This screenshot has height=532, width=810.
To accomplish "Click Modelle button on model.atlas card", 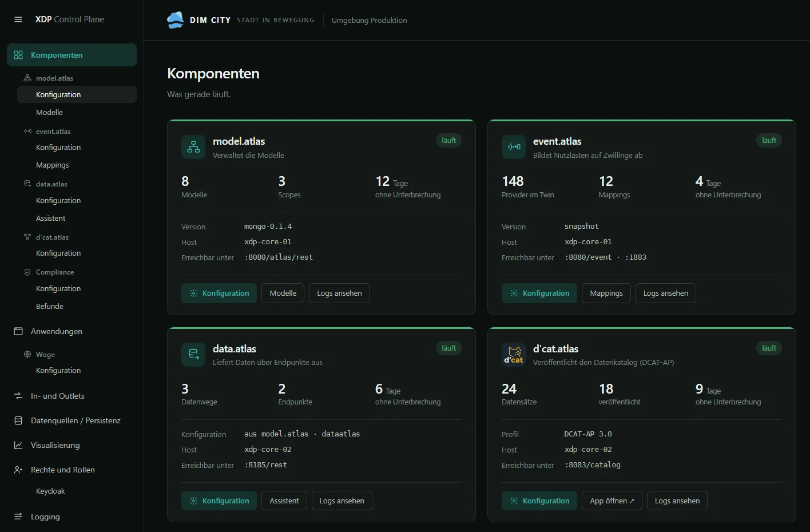I will pos(283,293).
